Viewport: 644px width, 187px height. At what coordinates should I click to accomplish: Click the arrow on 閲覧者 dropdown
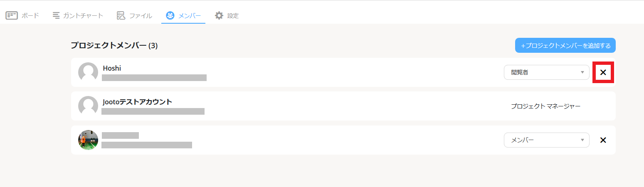tap(582, 72)
